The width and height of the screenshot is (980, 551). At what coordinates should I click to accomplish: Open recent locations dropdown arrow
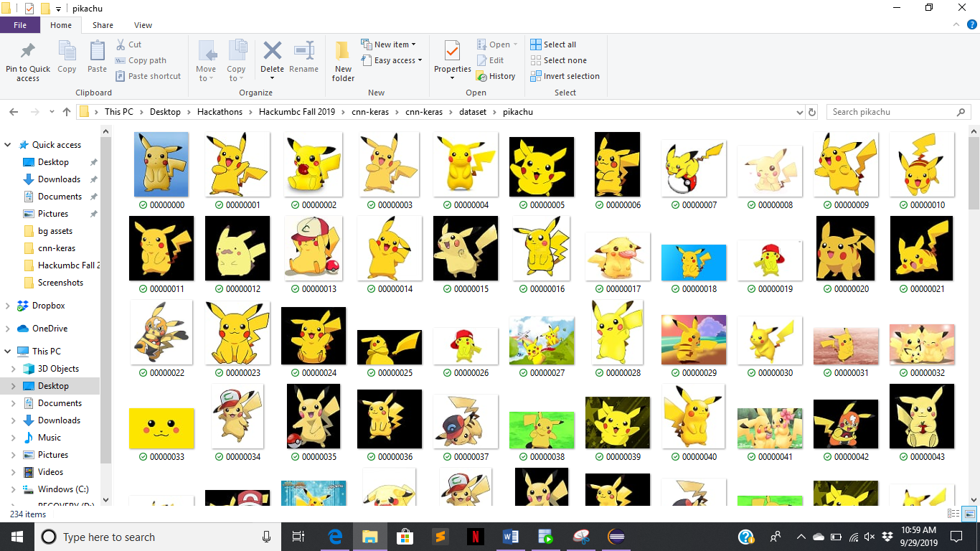click(52, 112)
